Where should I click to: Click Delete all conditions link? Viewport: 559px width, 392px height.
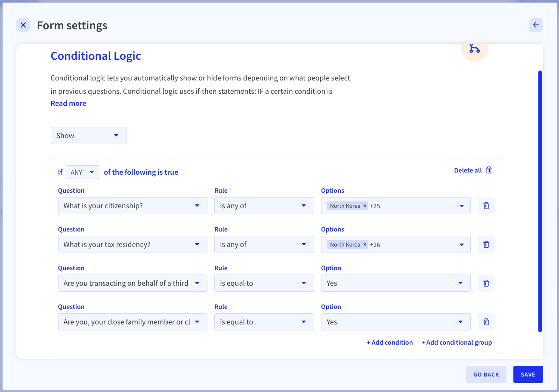pyautogui.click(x=468, y=170)
